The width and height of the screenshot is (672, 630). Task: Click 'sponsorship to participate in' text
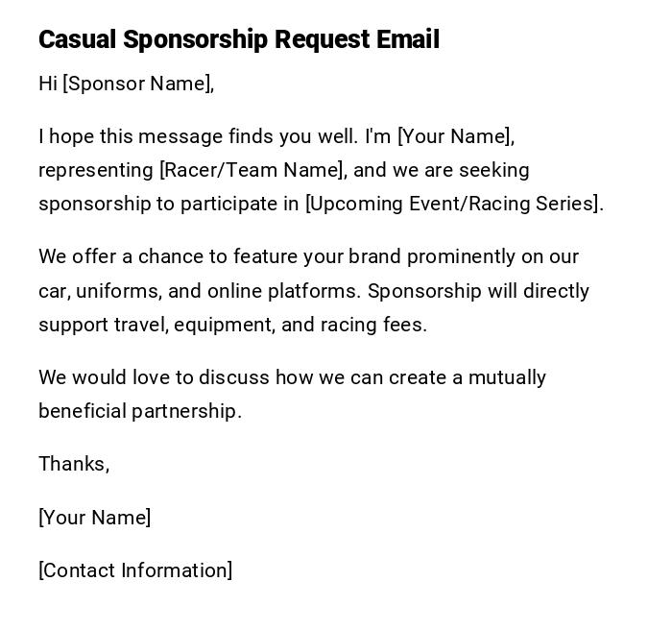pos(169,204)
